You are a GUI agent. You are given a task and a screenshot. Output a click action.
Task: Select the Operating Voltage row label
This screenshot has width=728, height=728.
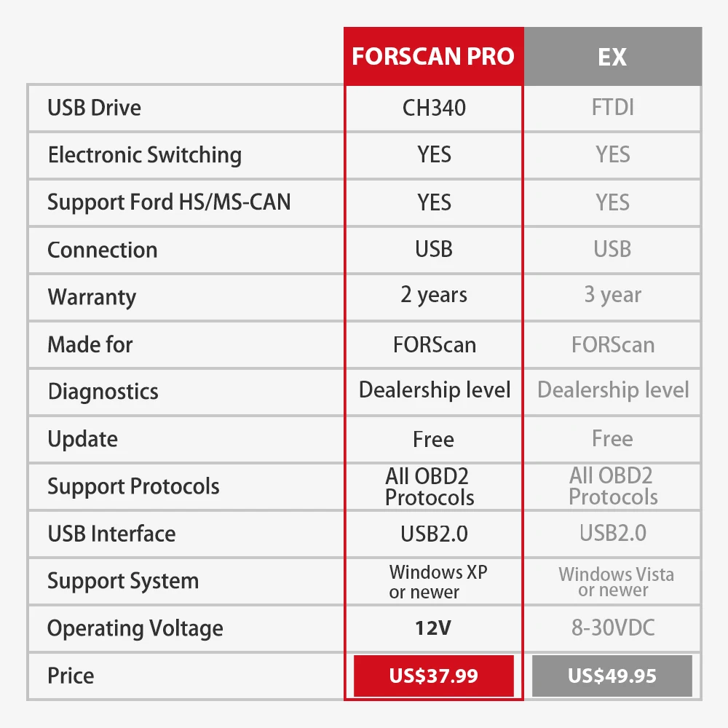click(x=135, y=628)
